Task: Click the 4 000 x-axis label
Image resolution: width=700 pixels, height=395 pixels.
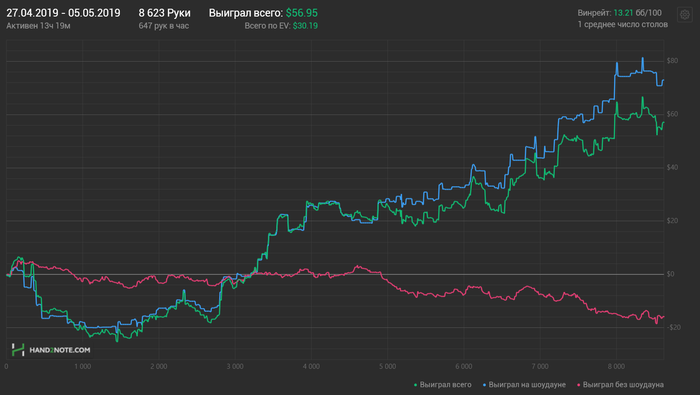Action: coord(311,366)
